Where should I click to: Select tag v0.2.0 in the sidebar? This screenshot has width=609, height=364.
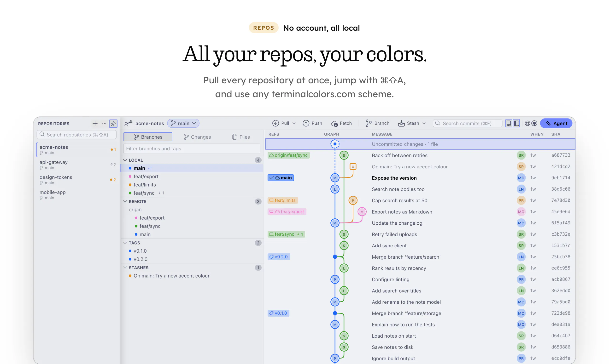(192, 259)
